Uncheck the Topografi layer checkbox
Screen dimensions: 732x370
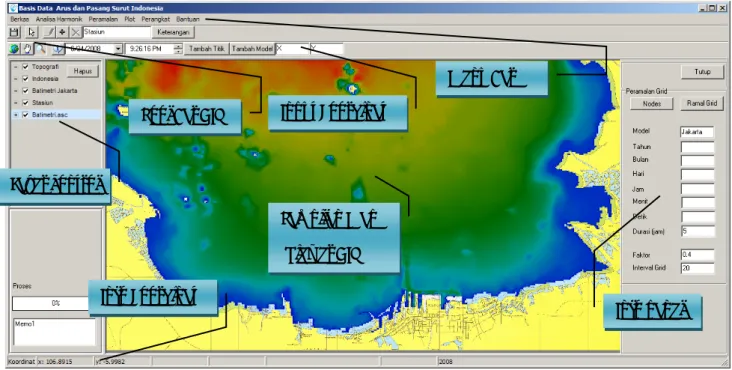(x=26, y=67)
